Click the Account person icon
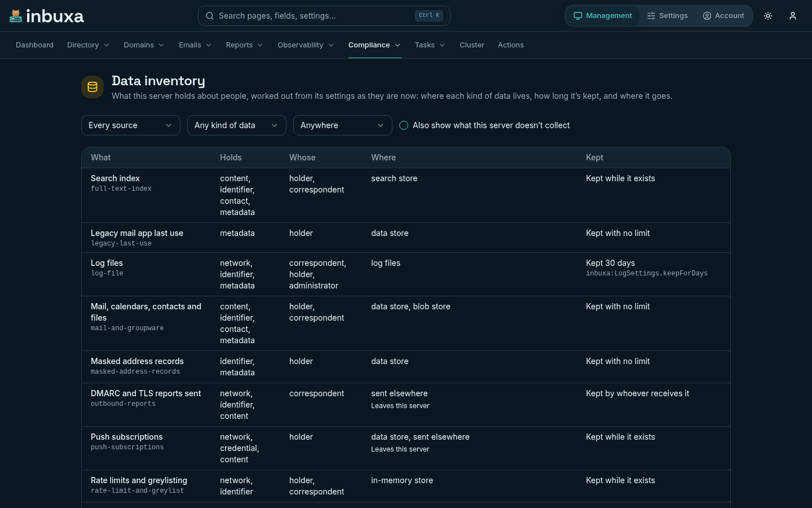Image resolution: width=812 pixels, height=508 pixels. point(707,16)
